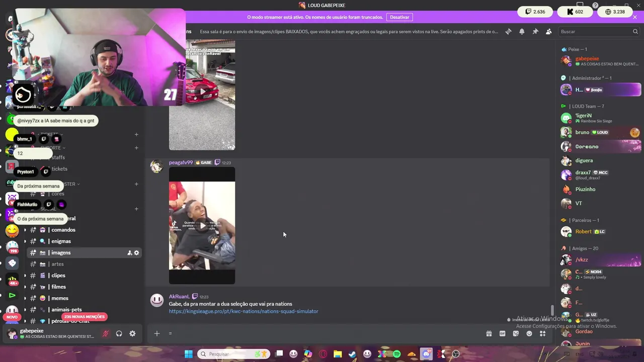Viewport: 644px width, 362px height.
Task: Click plus beside the SOCIAL category
Action: [136, 209]
